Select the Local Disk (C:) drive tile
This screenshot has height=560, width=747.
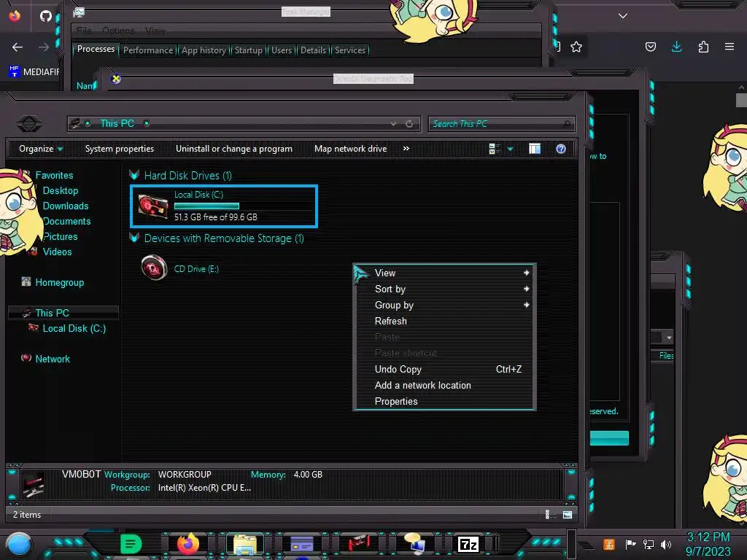coord(224,206)
